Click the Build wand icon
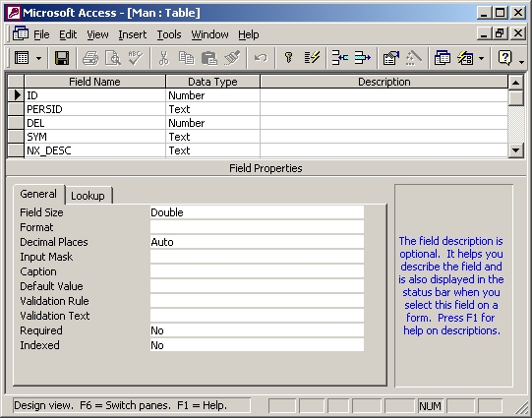532x418 pixels. coord(413,58)
